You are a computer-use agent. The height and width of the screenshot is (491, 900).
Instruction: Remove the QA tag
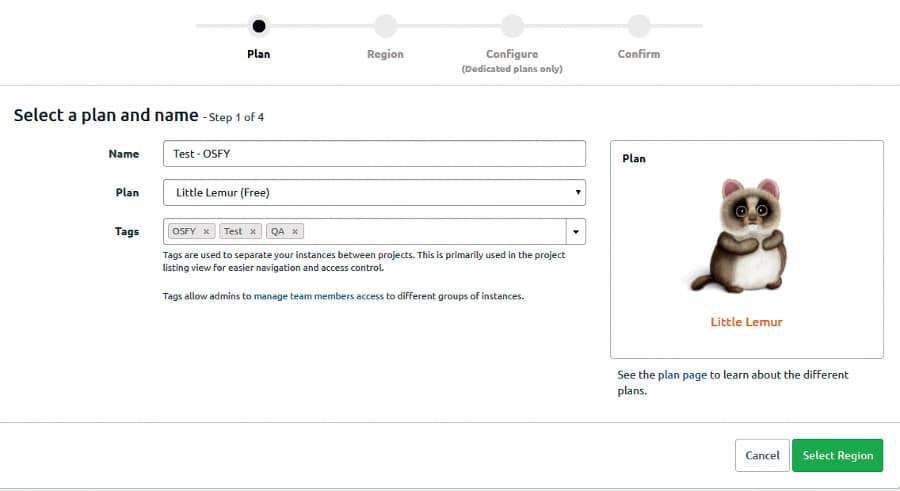(x=295, y=231)
